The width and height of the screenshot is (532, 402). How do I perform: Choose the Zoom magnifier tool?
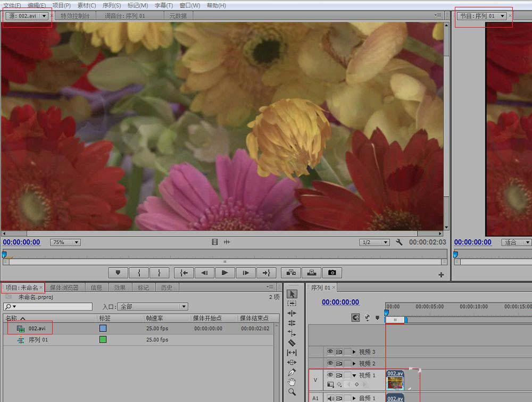pyautogui.click(x=292, y=392)
